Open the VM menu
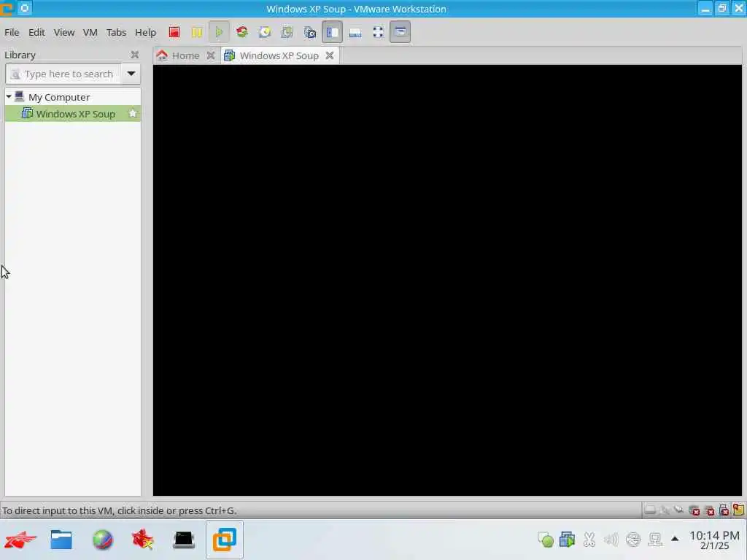The image size is (747, 560). tap(90, 32)
